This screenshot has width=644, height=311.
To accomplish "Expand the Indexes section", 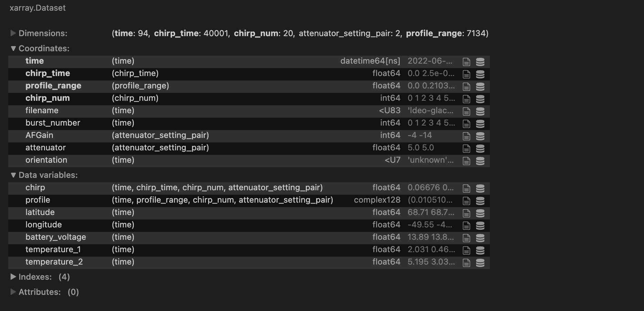I will 13,277.
